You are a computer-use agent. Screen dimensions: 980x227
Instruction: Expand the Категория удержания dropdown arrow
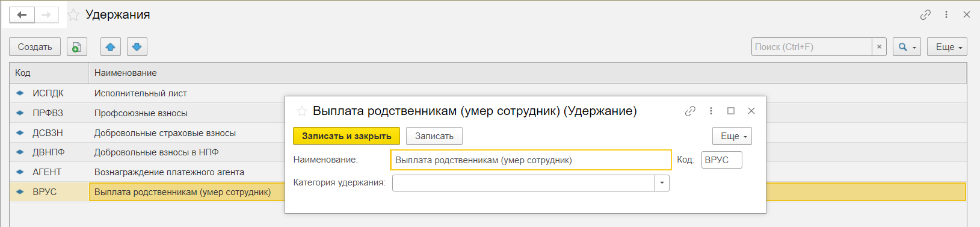(662, 183)
